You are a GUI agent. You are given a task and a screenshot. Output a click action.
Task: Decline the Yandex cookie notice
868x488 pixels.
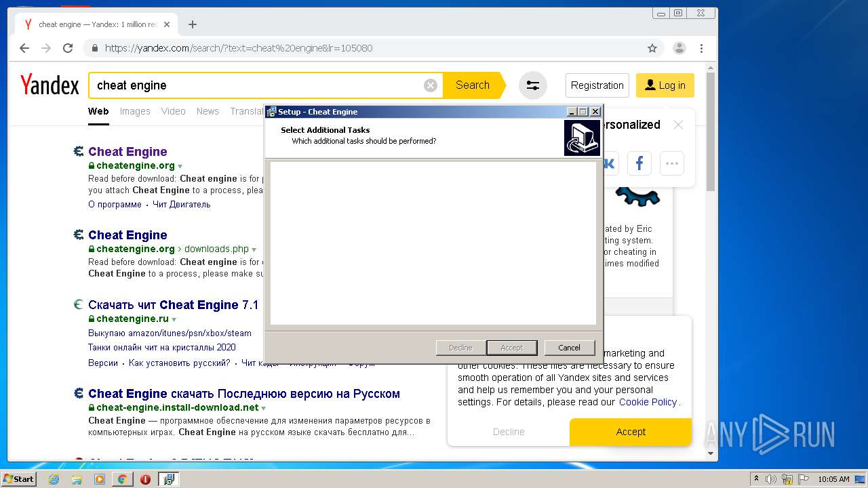click(x=509, y=432)
